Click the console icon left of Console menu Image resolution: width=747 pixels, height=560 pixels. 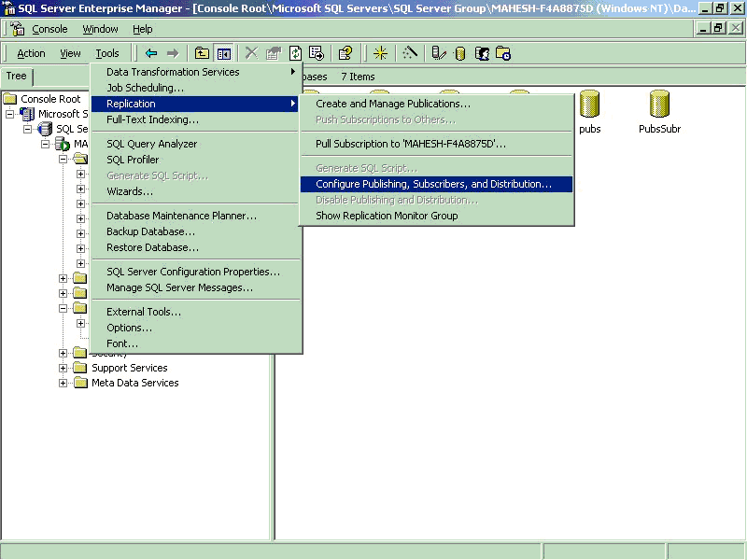(18, 29)
